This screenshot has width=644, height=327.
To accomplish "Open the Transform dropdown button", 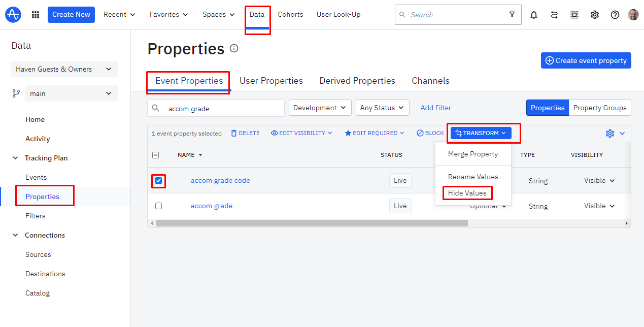I will click(481, 133).
